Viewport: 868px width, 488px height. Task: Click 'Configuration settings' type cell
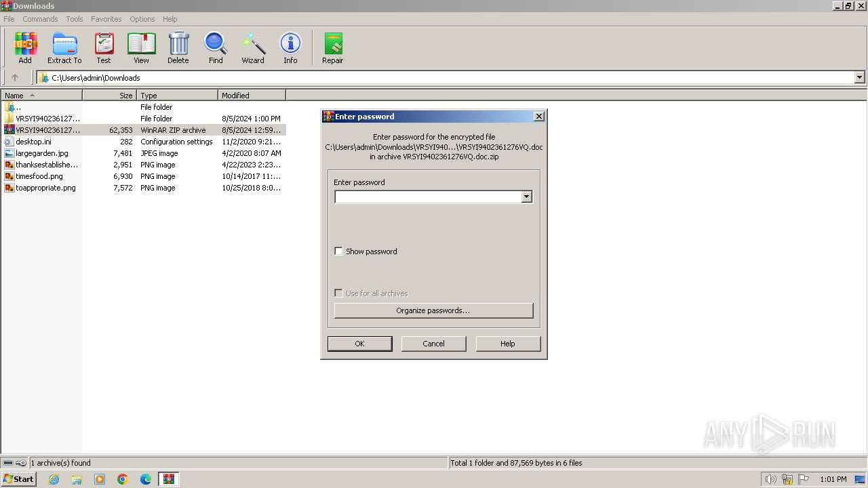coord(176,142)
